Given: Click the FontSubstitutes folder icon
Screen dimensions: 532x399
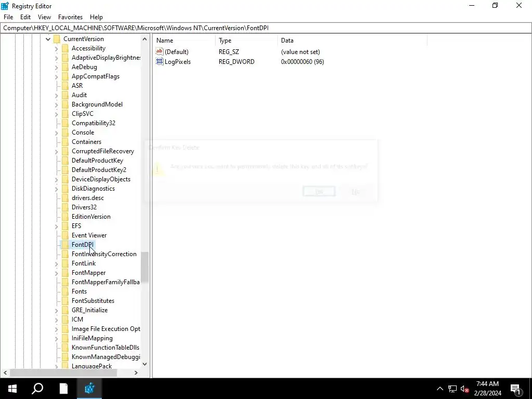Looking at the screenshot, I should [65, 301].
